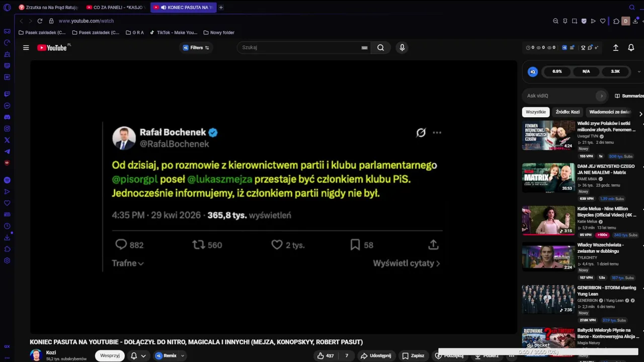Click the Summarize button
The height and width of the screenshot is (362, 644).
click(629, 96)
